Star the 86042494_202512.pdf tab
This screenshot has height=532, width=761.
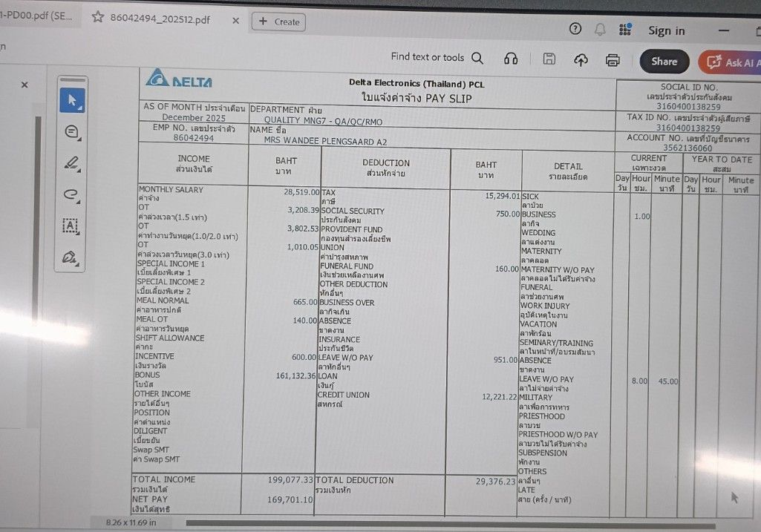[x=97, y=18]
